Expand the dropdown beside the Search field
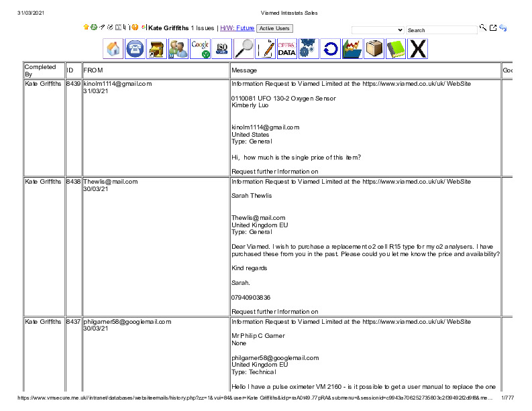This screenshot has height=411, width=532. tap(378, 30)
